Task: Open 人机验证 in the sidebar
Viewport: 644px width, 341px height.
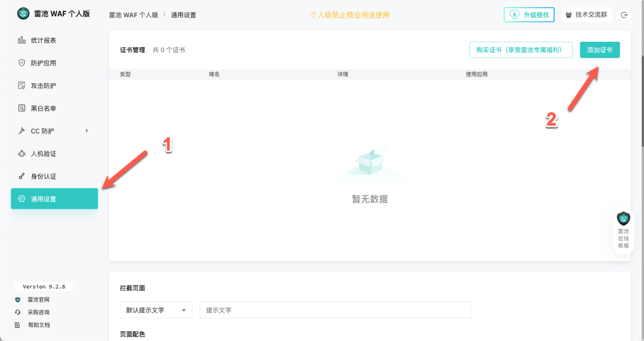Action: pos(54,154)
